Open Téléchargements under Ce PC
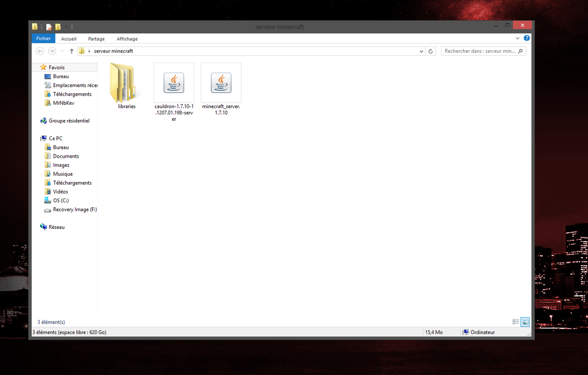Screen dimensions: 588x375 coord(72,183)
